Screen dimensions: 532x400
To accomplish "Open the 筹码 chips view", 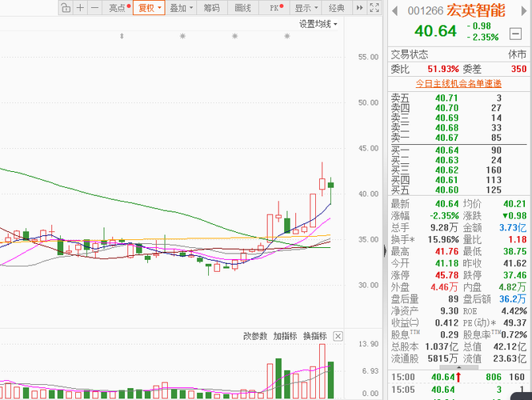I will click(x=211, y=7).
